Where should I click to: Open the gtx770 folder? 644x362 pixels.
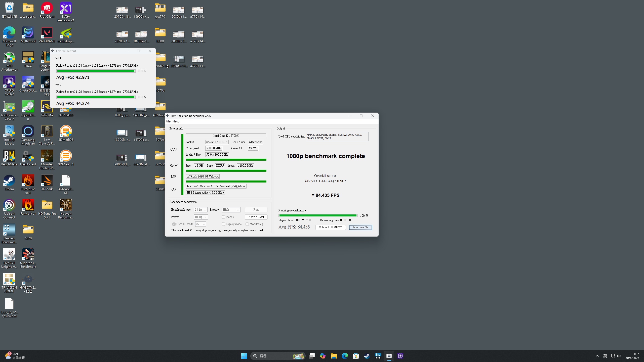tap(160, 10)
